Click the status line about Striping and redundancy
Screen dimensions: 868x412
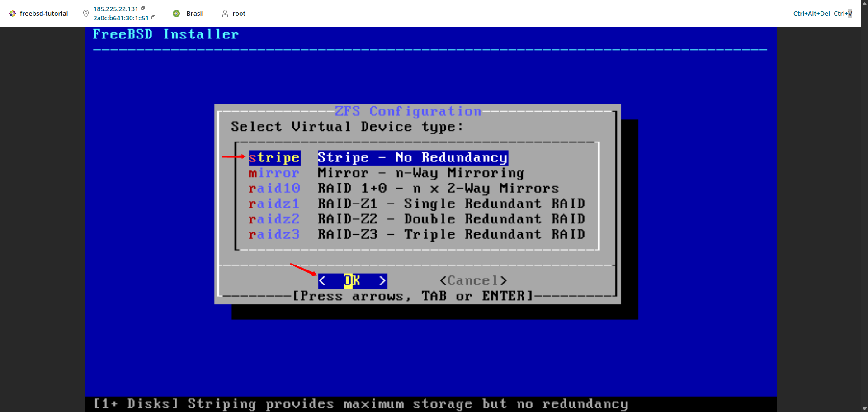pos(361,404)
